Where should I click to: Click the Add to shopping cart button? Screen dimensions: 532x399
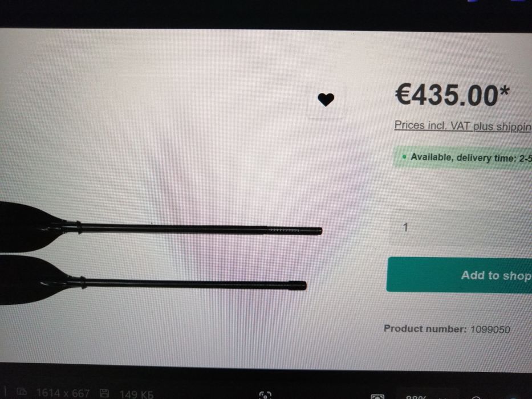[x=459, y=275]
